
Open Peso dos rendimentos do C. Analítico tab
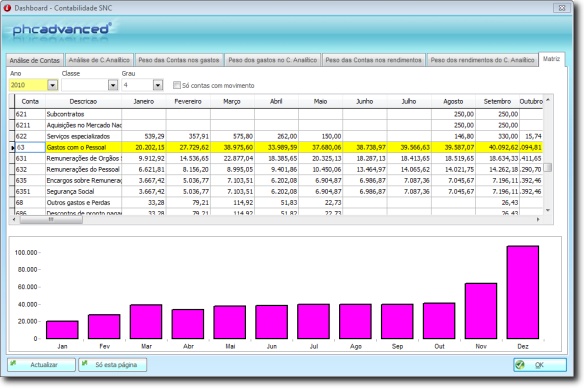[x=483, y=60]
